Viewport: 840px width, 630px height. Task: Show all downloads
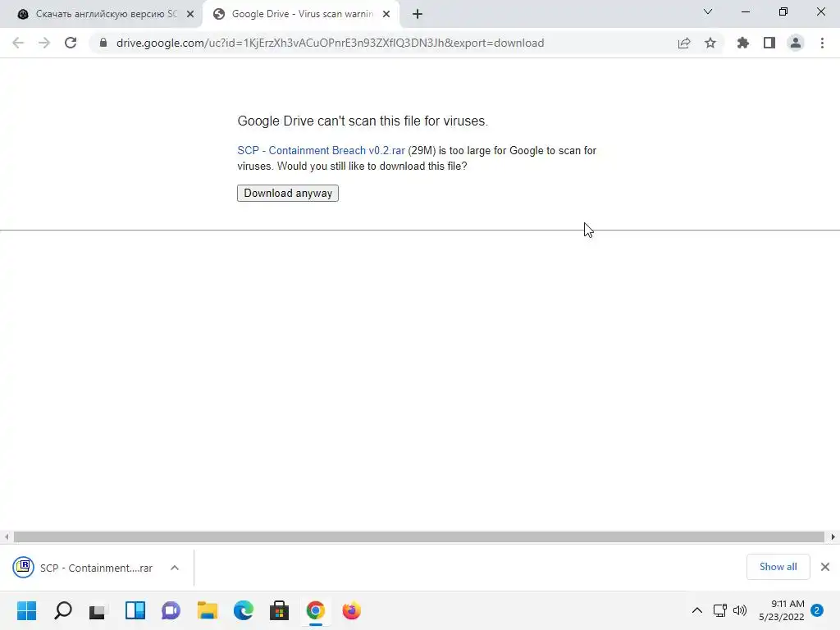(778, 567)
